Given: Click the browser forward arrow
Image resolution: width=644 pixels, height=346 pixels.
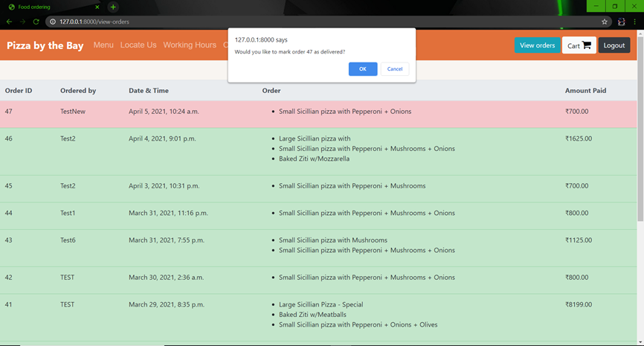Looking at the screenshot, I should point(22,22).
